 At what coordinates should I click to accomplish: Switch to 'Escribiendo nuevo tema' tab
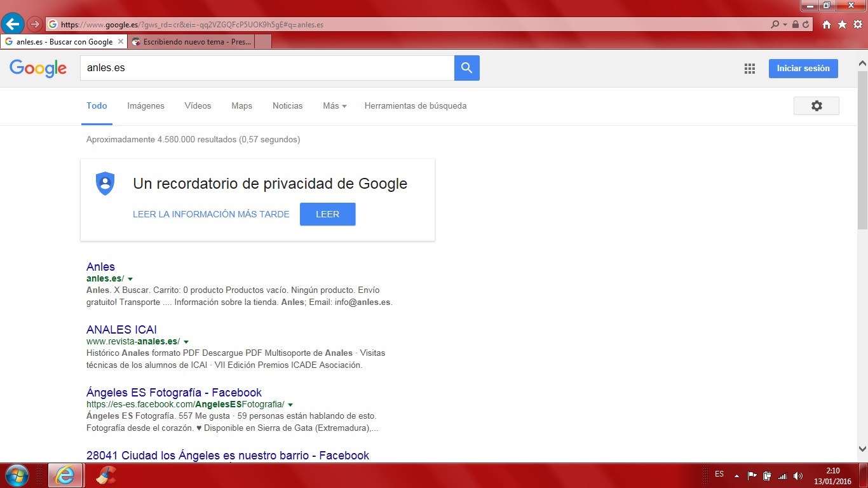[191, 42]
